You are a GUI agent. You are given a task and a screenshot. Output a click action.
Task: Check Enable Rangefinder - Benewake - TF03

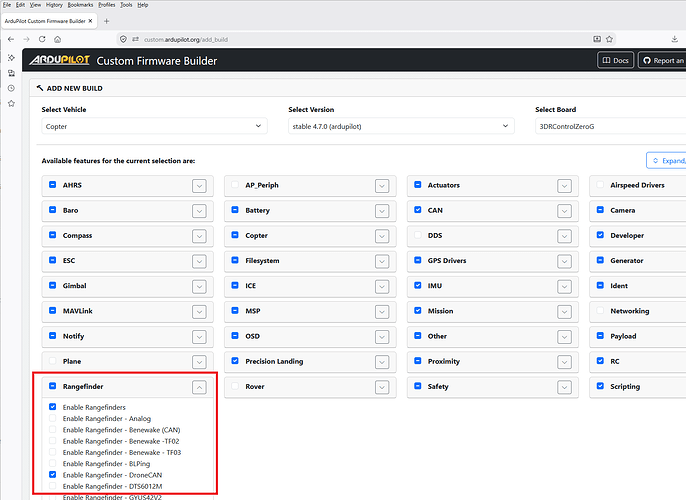coord(52,452)
